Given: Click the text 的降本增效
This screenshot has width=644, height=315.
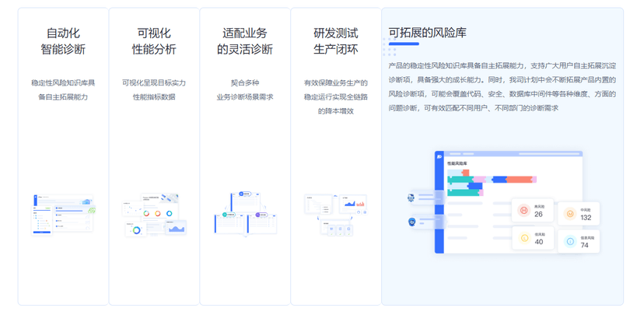Looking at the screenshot, I should click(x=336, y=111).
